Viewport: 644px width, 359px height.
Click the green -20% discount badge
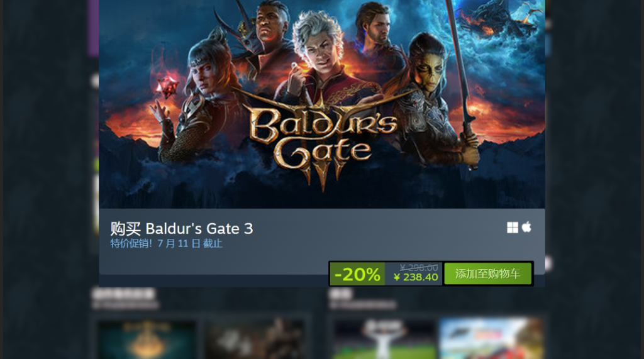point(357,274)
